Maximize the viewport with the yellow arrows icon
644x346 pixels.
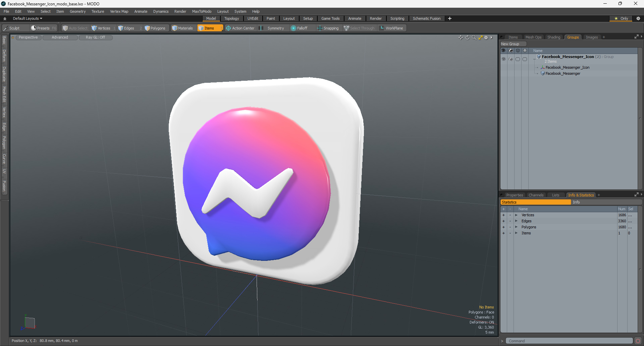(480, 38)
